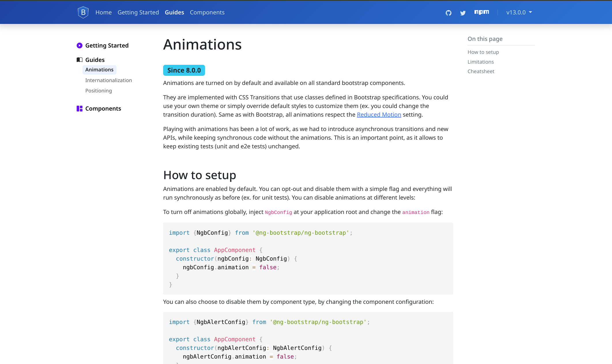The width and height of the screenshot is (612, 364).
Task: Click the ng-bootstrap logo
Action: point(83,12)
